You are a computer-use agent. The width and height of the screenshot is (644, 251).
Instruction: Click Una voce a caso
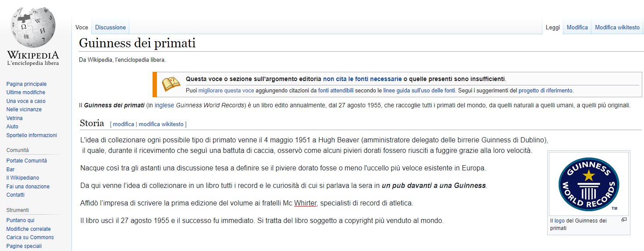pos(26,101)
